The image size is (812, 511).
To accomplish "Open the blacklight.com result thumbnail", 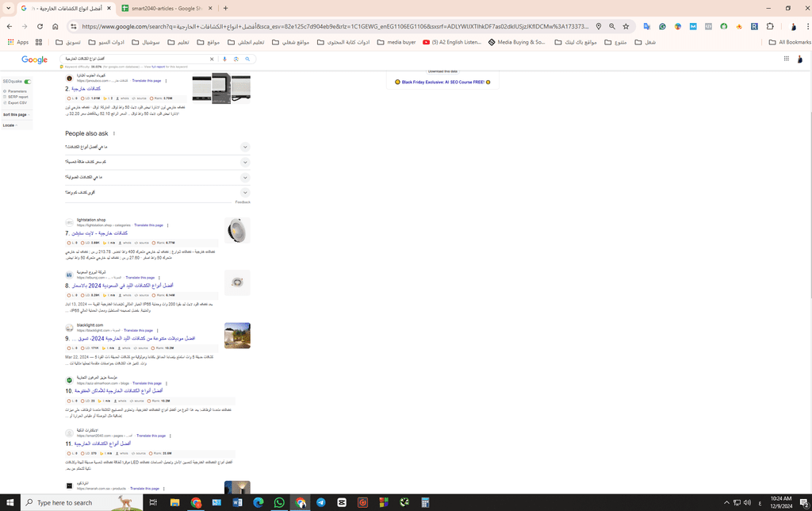I will [237, 336].
